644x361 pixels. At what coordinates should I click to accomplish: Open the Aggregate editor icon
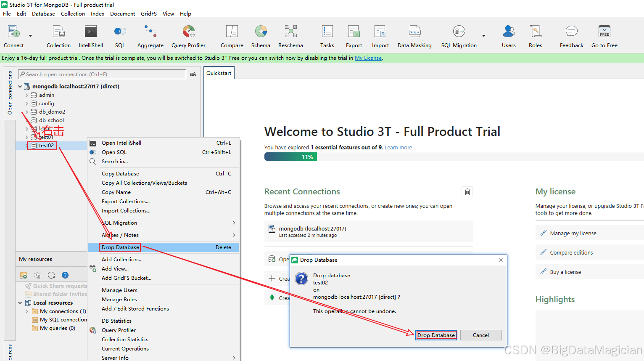(x=150, y=32)
